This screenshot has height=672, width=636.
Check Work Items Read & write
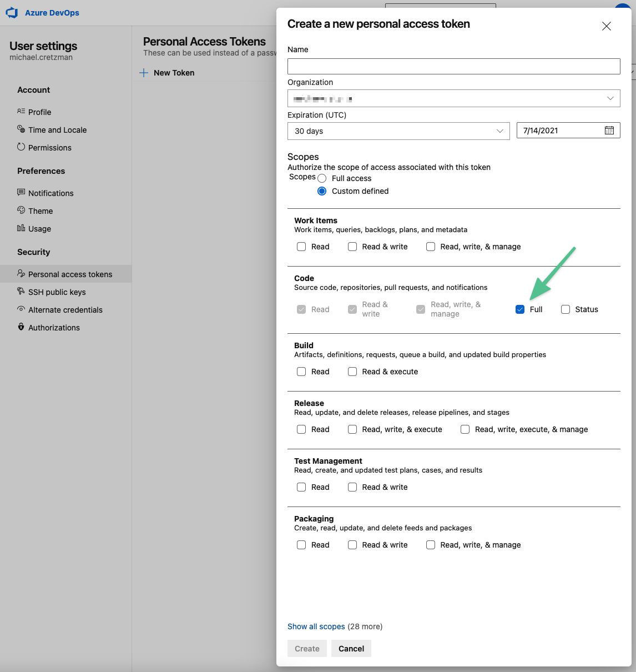[x=352, y=247]
